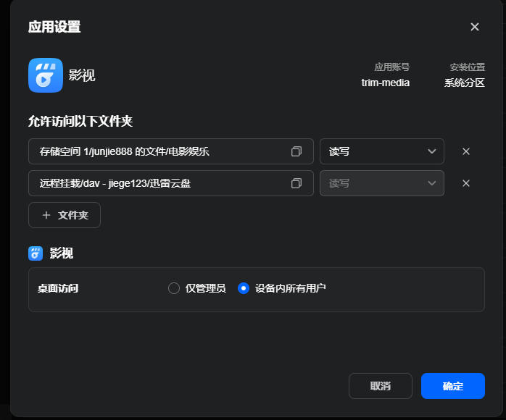This screenshot has width=506, height=420.
Task: Click the 仅管理员 label text
Action: (x=206, y=287)
